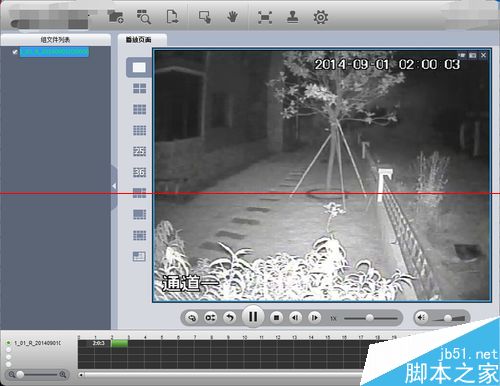Click the reverse playback arrow
500x386 pixels.
tap(230, 318)
